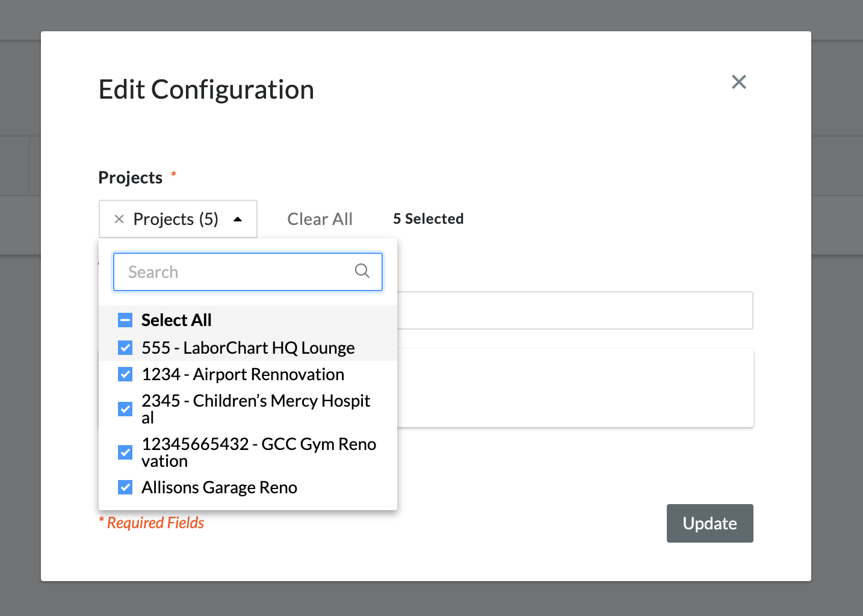Collapse the Projects (5) dropdown arrow
The height and width of the screenshot is (616, 863).
coord(238,219)
